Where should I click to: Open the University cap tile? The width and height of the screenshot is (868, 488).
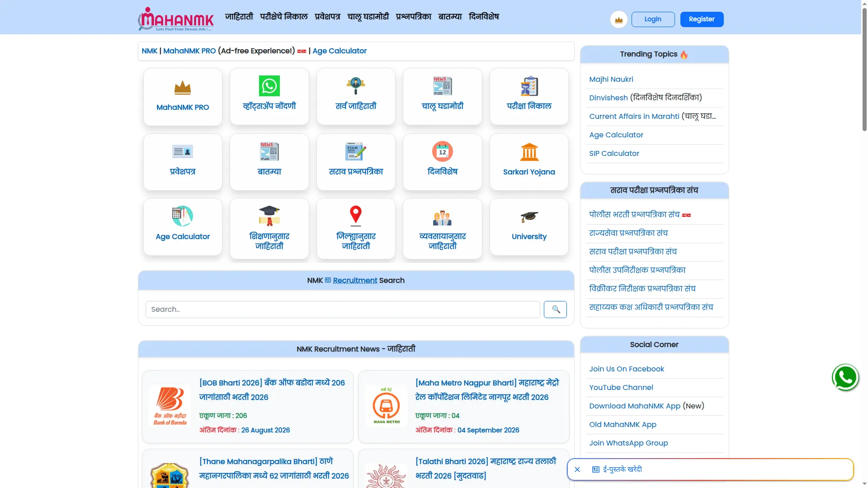point(529,227)
